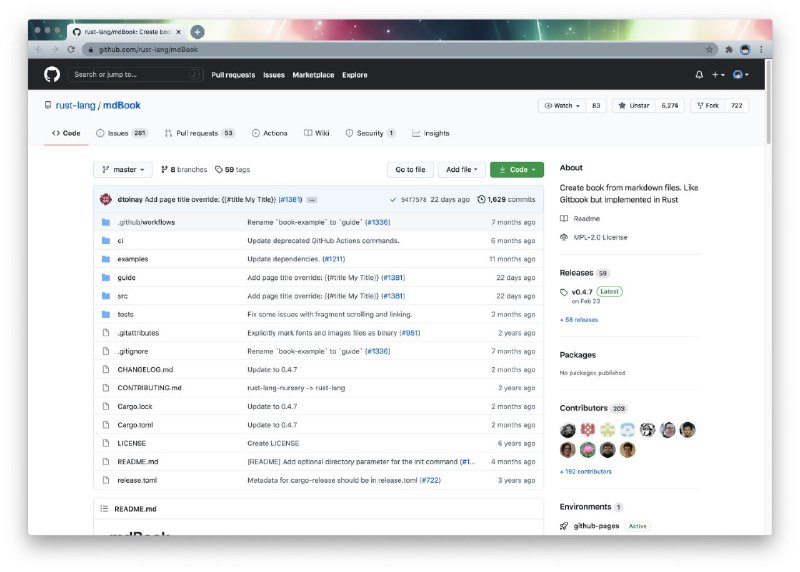The height and width of the screenshot is (572, 800).
Task: Open a new browser tab
Action: pyautogui.click(x=197, y=32)
